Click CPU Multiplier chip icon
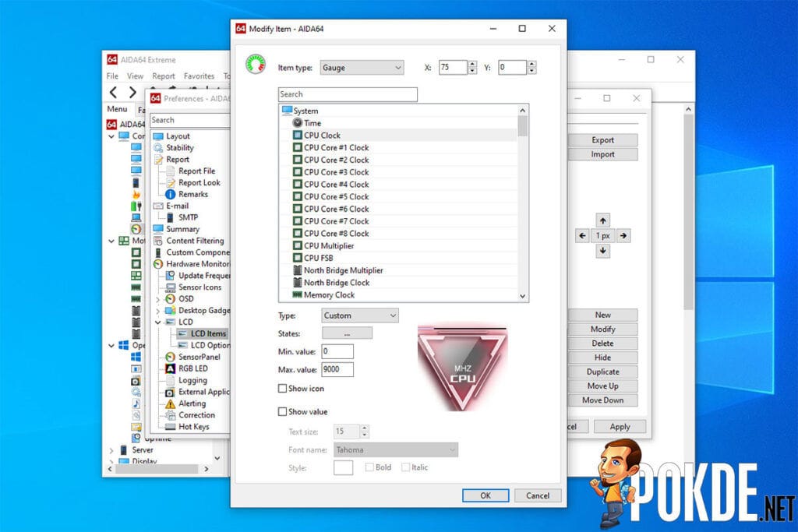Screen dimensions: 798x532 pos(298,245)
